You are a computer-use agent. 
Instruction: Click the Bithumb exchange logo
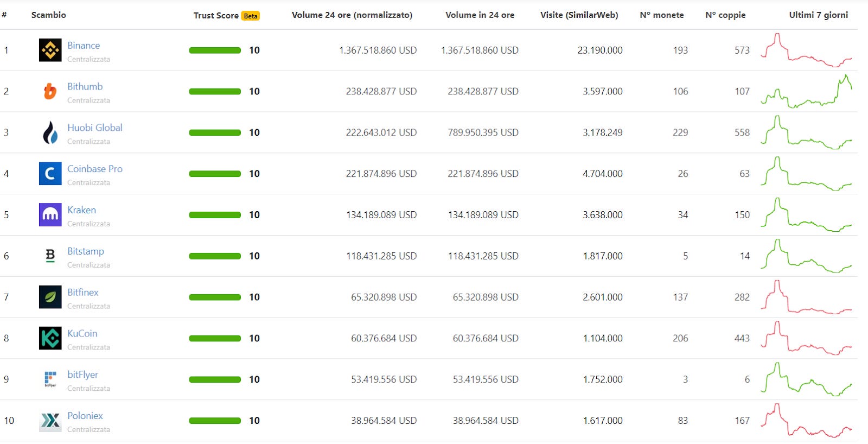click(x=50, y=91)
